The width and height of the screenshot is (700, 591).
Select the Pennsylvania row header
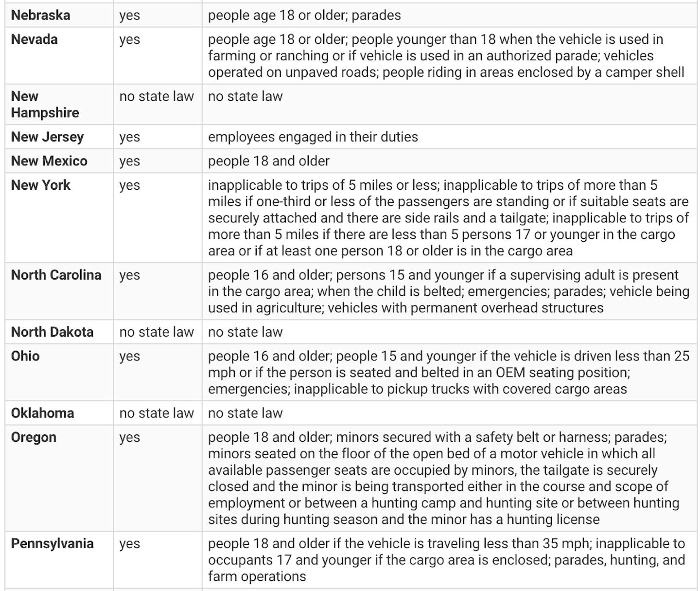coord(52,543)
